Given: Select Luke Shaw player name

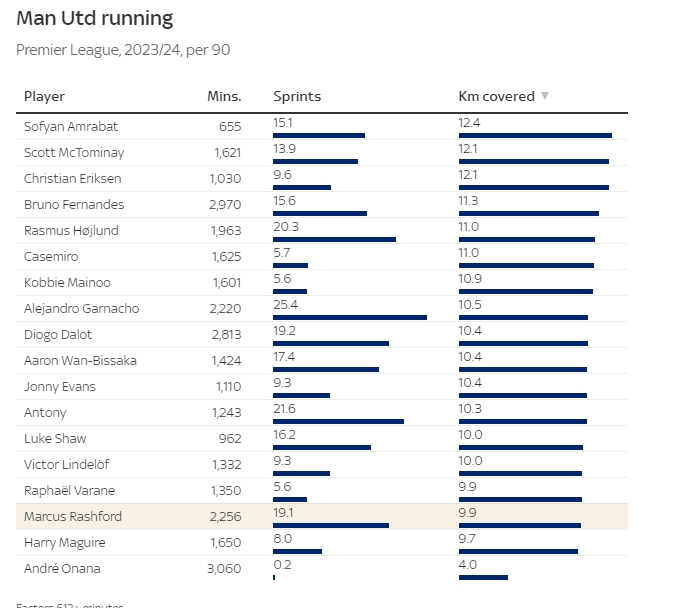Looking at the screenshot, I should pyautogui.click(x=55, y=439).
